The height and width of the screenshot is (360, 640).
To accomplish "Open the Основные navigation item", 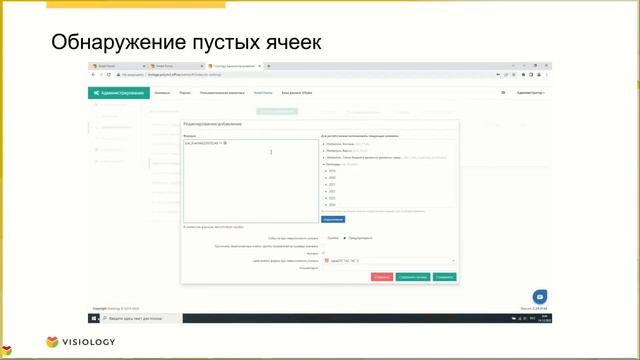I will [162, 93].
